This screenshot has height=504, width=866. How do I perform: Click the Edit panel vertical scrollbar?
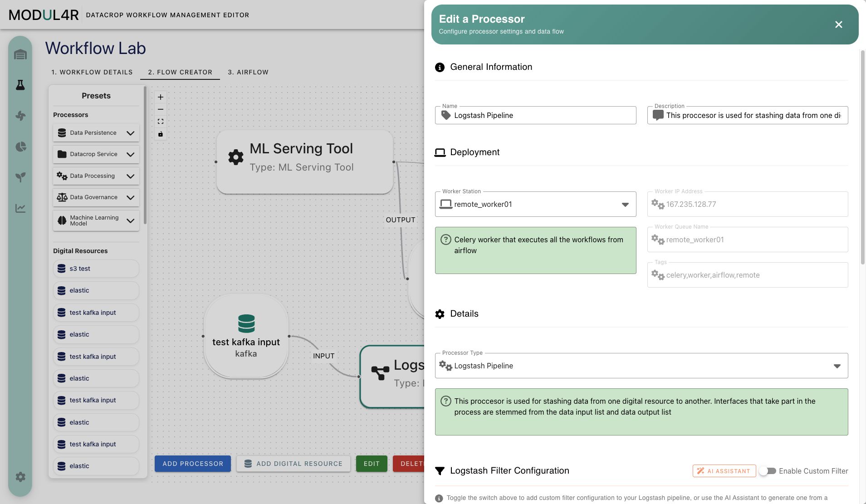point(862,157)
